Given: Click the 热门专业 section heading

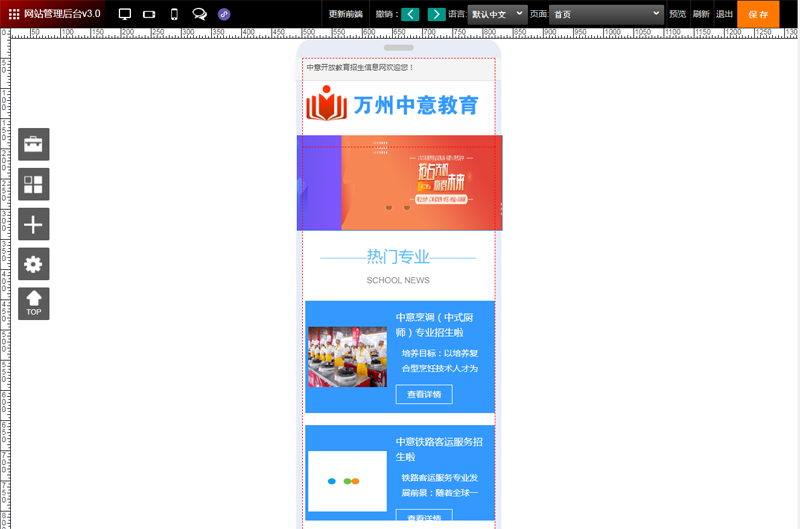Looking at the screenshot, I should click(398, 257).
